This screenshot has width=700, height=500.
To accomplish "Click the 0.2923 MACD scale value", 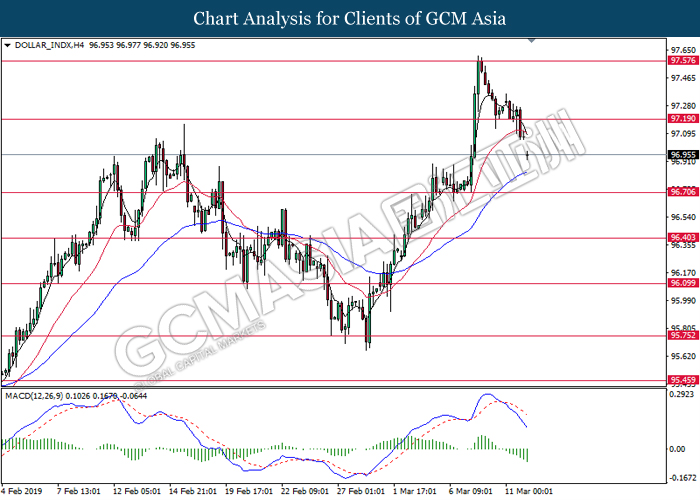I will tap(682, 394).
